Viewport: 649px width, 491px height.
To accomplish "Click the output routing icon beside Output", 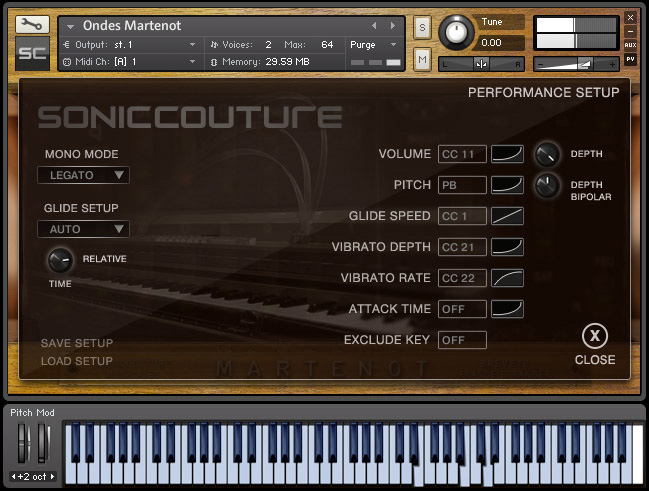I will coord(66,44).
